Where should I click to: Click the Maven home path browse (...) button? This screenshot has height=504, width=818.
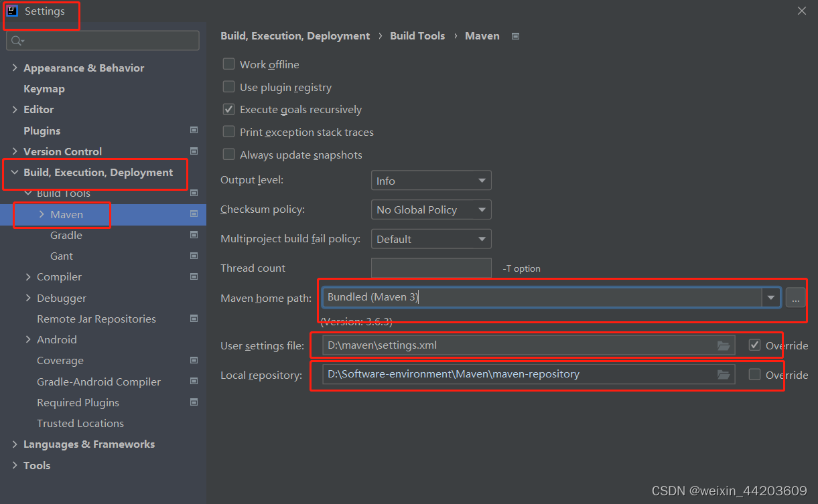click(x=795, y=298)
